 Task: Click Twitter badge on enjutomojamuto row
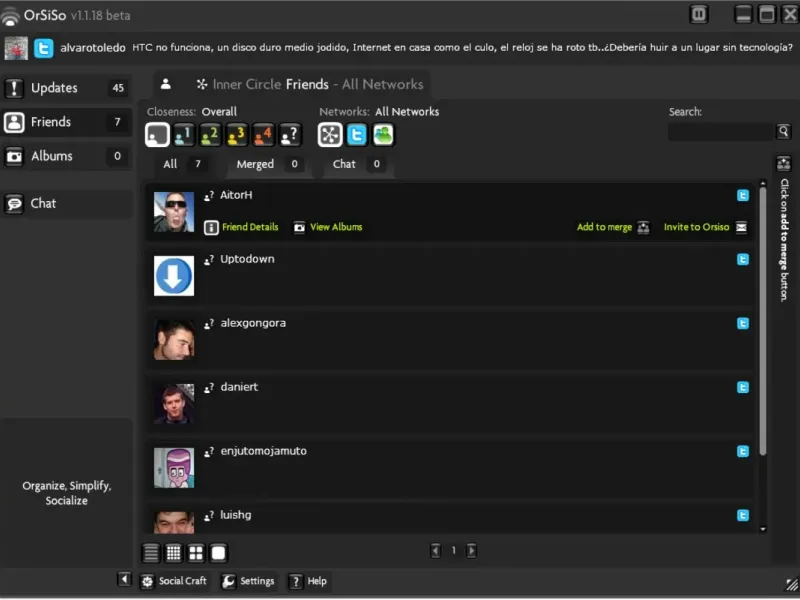click(743, 452)
